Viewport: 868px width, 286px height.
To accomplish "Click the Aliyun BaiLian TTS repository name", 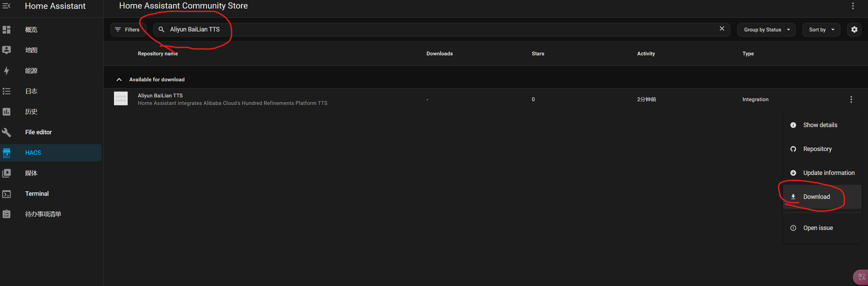I will click(x=160, y=96).
